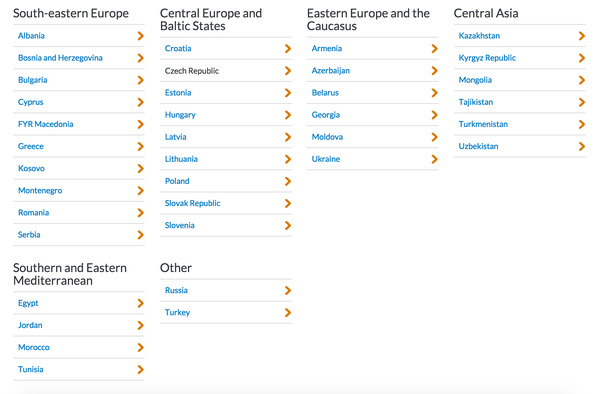Viewport: 600px width, 394px height.
Task: Go to the Russia page
Action: 176,290
